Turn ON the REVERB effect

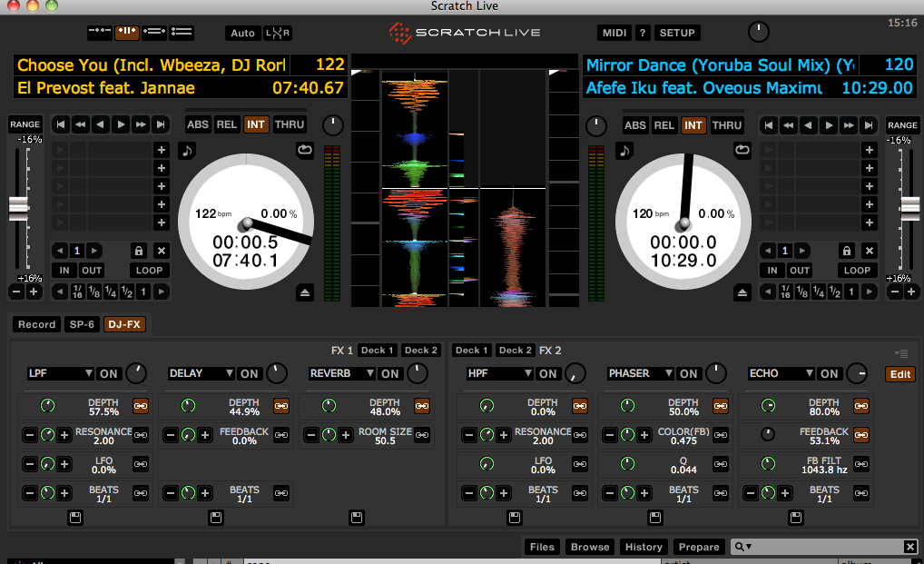click(x=389, y=373)
